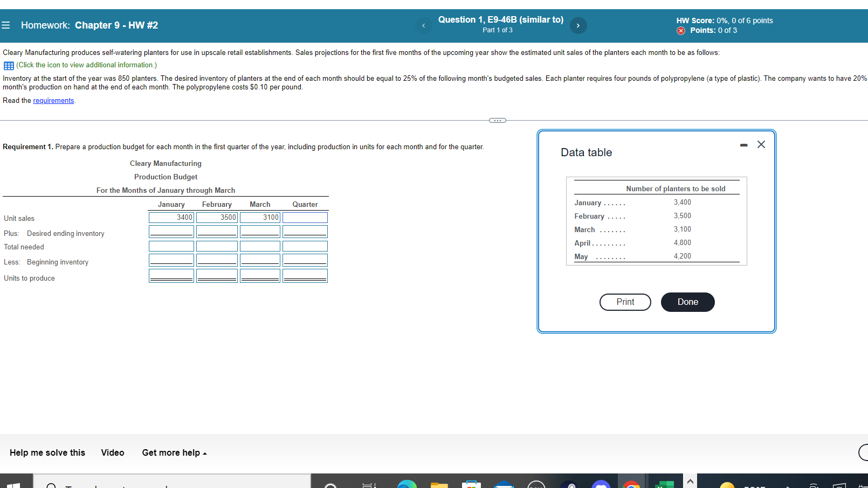
Task: Click the Quarter Units to produce field
Action: pos(305,276)
